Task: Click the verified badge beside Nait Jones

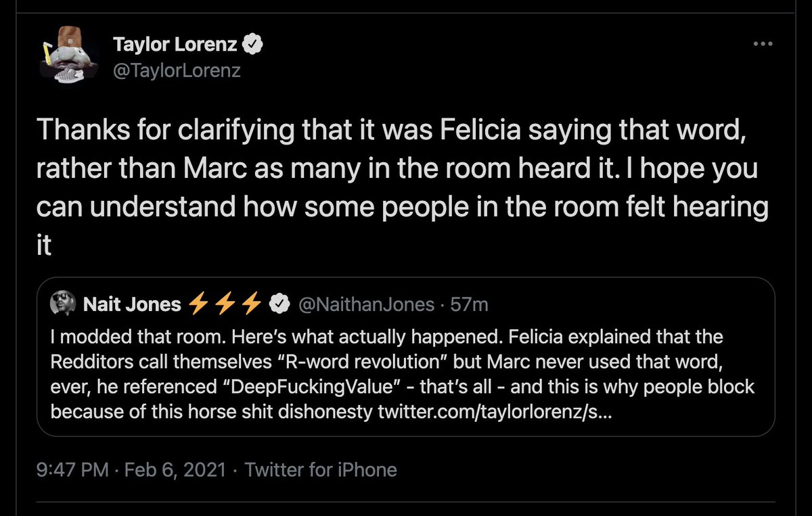Action: tap(277, 305)
